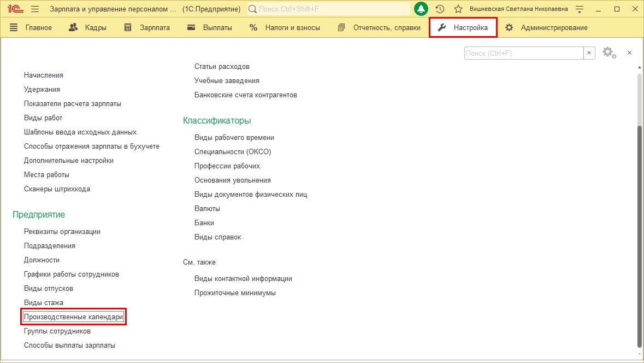
Task: Open Валюты
Action: pyautogui.click(x=207, y=208)
